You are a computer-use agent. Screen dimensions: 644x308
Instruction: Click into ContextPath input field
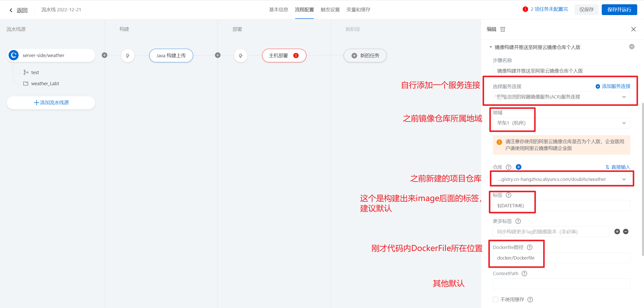(x=561, y=284)
